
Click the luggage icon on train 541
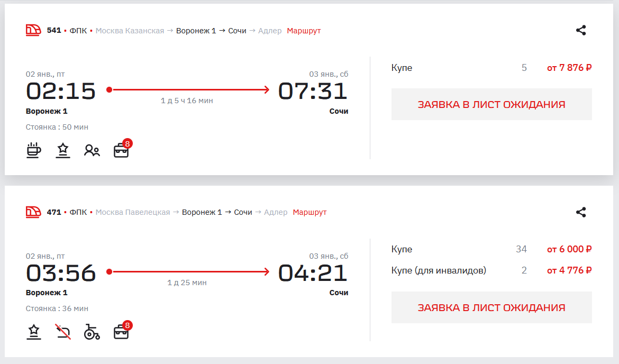[121, 151]
